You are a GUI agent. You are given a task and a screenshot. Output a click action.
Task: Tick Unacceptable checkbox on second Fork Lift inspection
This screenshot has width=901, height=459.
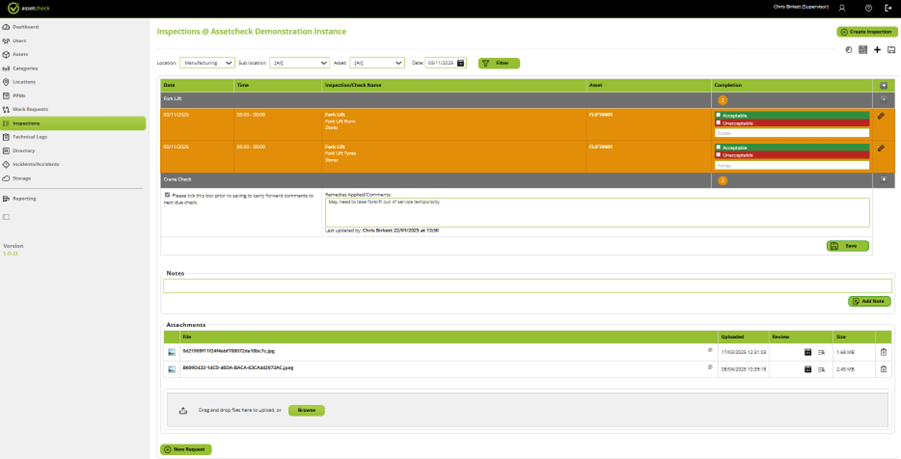pos(719,155)
